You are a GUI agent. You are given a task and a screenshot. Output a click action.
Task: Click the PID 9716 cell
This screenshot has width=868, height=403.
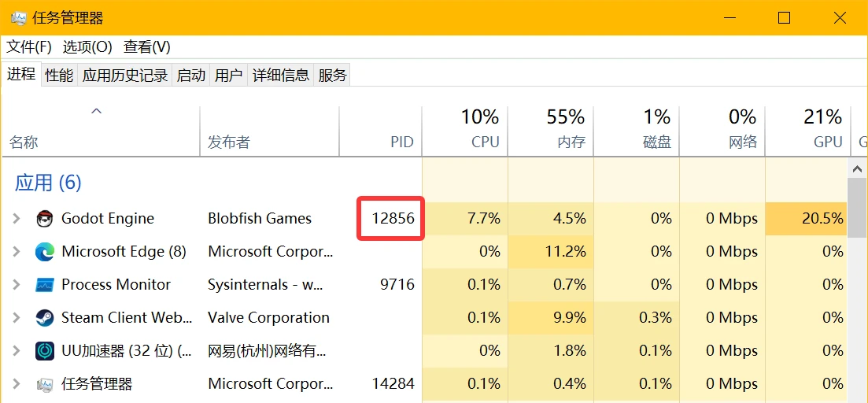click(397, 285)
